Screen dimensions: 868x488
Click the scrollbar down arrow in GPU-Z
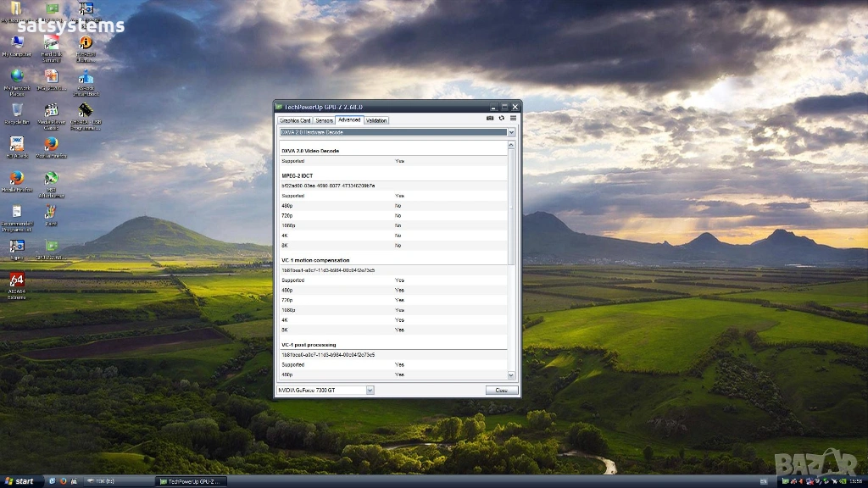click(x=511, y=374)
